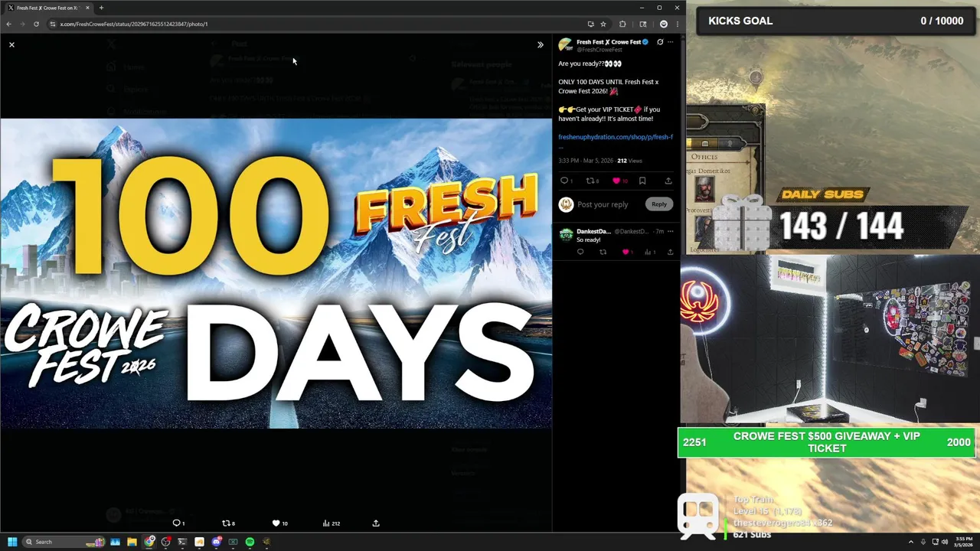This screenshot has height=551, width=980.
Task: Reply to the 'So ready!' comment
Action: (x=580, y=252)
